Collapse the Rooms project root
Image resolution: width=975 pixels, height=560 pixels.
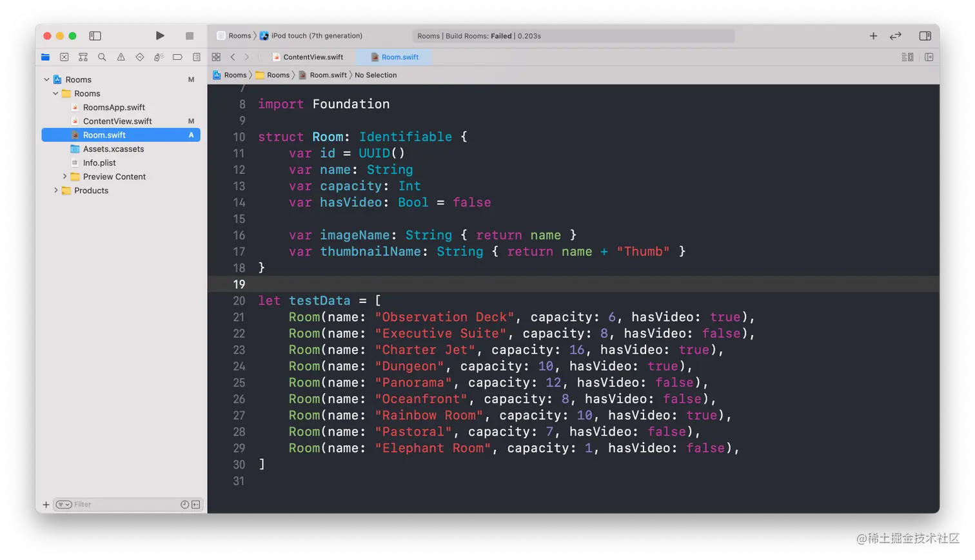tap(46, 80)
